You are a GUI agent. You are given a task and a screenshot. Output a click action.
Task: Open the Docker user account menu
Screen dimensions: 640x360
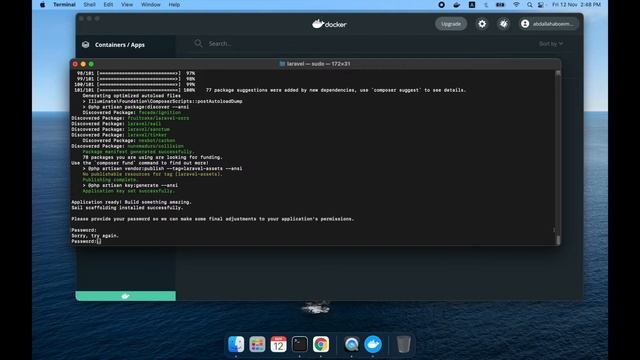tap(549, 24)
